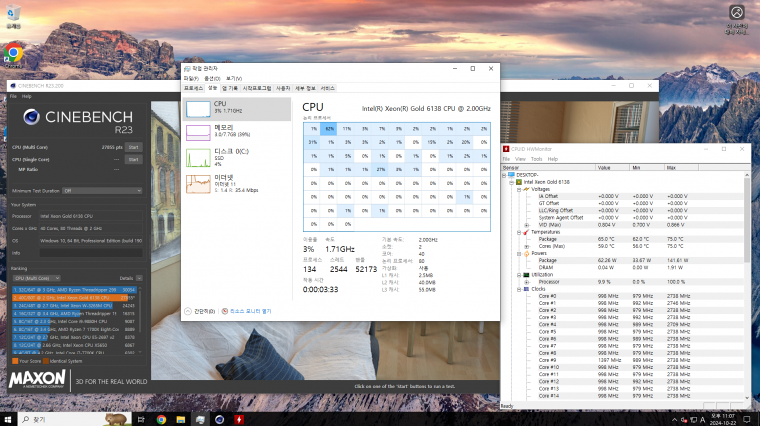
Task: Click the Value column header in HWMonitor
Action: (x=612, y=168)
